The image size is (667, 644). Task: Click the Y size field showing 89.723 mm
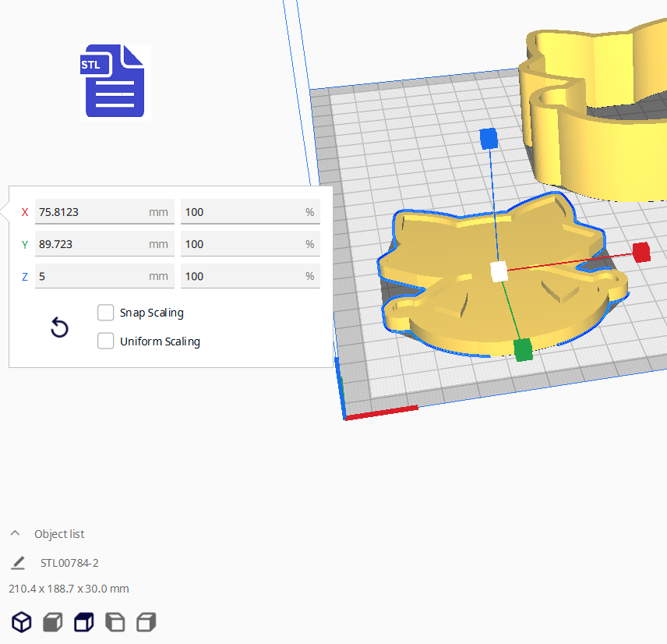click(90, 244)
